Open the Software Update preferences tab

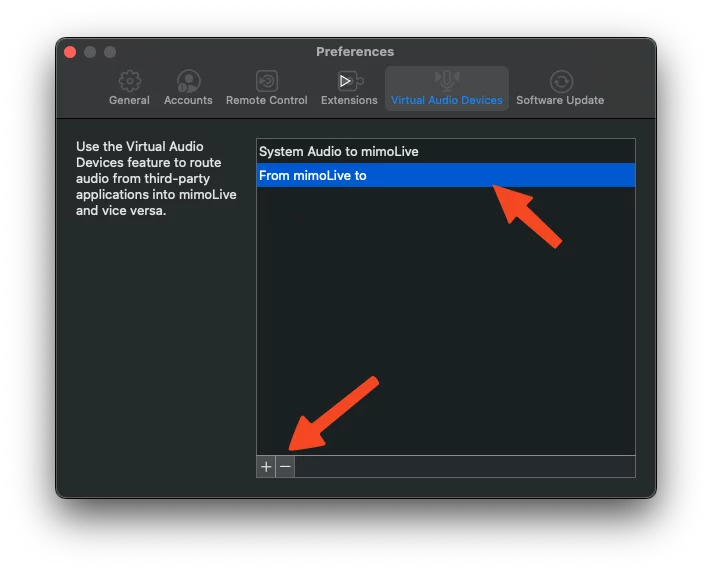[x=560, y=89]
